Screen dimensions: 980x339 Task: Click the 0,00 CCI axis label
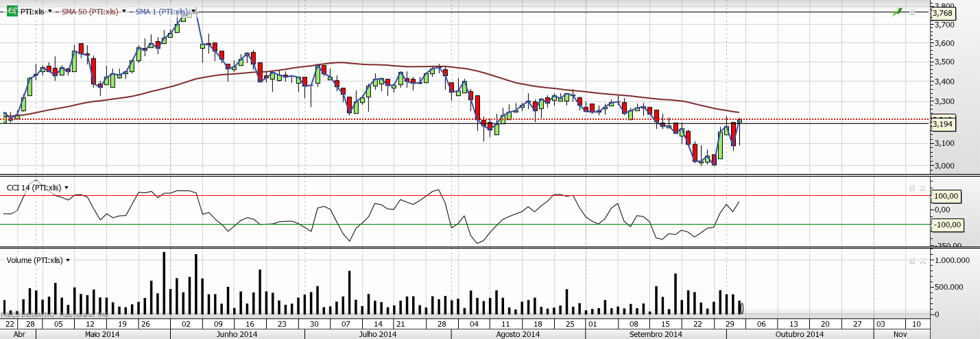click(x=942, y=210)
